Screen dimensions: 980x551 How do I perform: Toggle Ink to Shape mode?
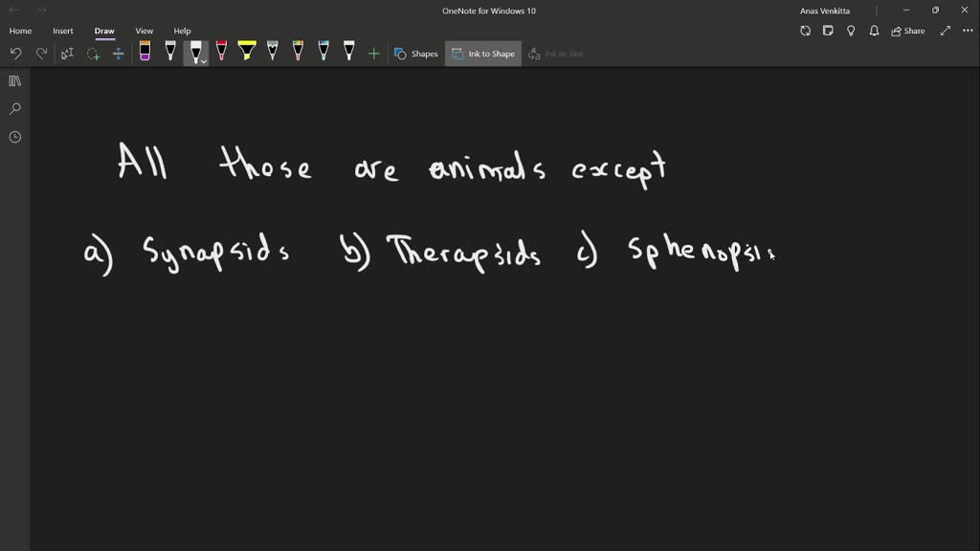point(483,54)
